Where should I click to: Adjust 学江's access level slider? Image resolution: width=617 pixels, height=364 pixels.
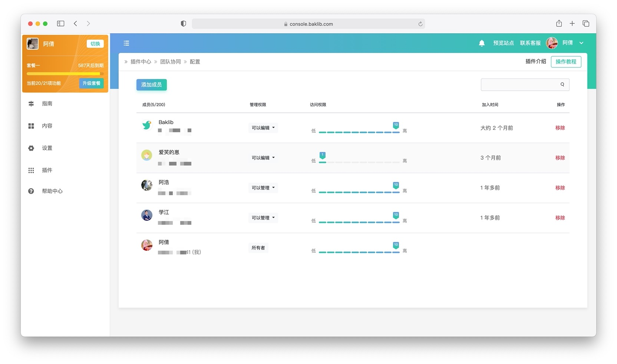(x=359, y=222)
